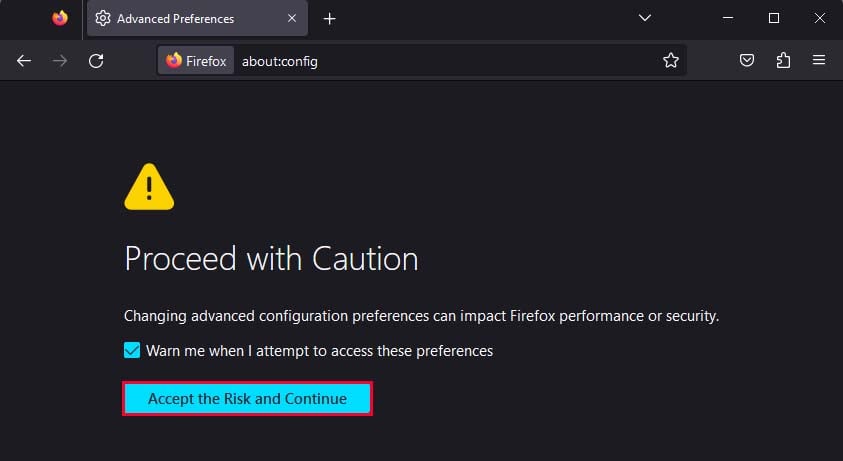This screenshot has width=843, height=461.
Task: Open the Save to Pocket icon
Action: 747,61
